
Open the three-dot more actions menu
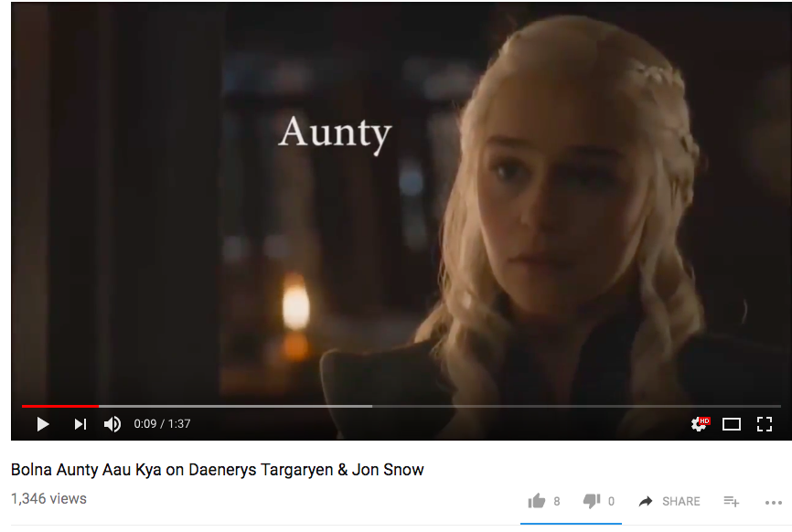click(774, 502)
